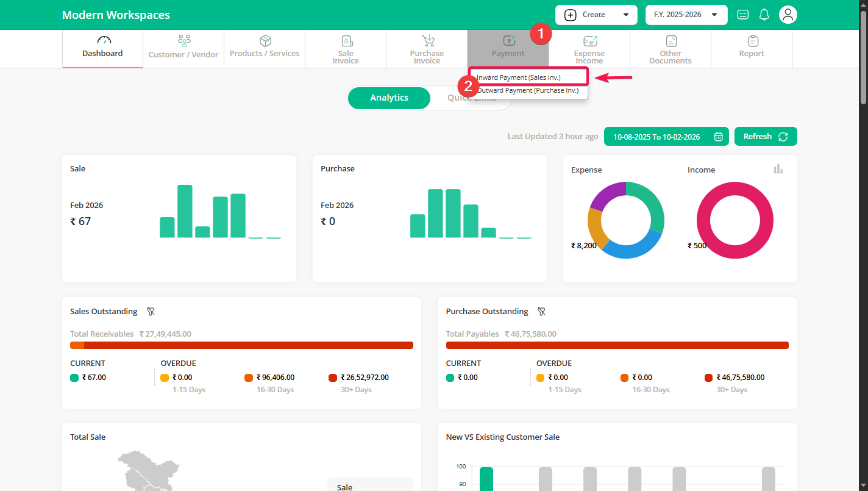The width and height of the screenshot is (868, 491).
Task: Open calendar icon in date range
Action: (718, 137)
